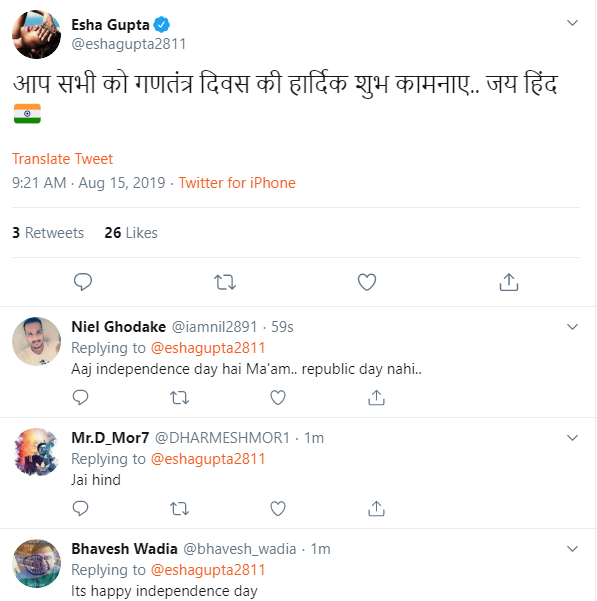The width and height of the screenshot is (597, 601).
Task: View the 3 Retweets list
Action: (48, 233)
